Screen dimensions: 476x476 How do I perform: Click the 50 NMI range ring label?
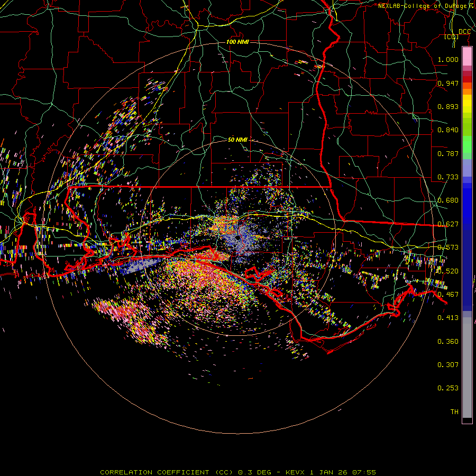[237, 140]
